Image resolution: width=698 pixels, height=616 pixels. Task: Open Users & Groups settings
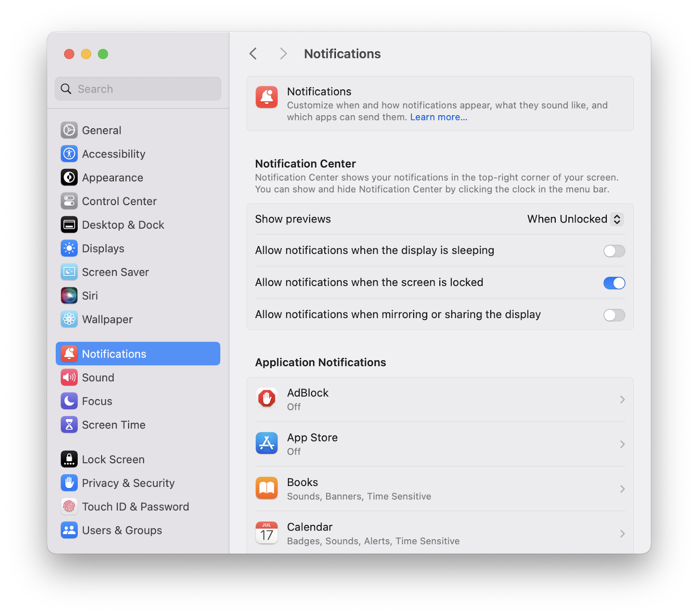click(138, 530)
